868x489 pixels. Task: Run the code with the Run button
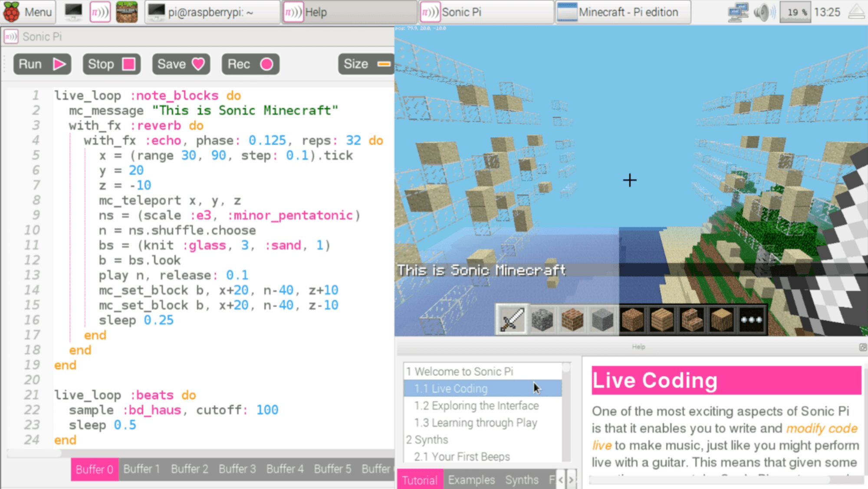(42, 64)
